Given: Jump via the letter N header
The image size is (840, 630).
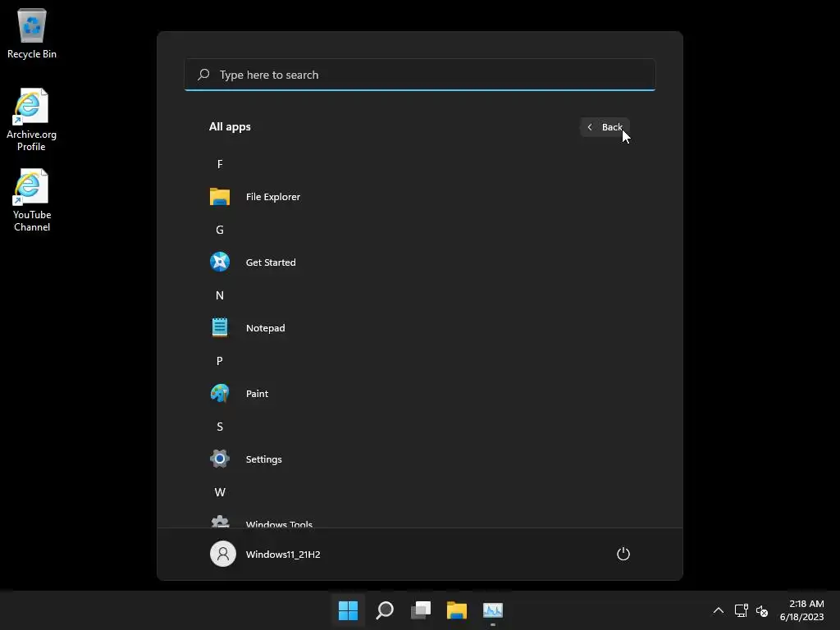Looking at the screenshot, I should [x=220, y=295].
